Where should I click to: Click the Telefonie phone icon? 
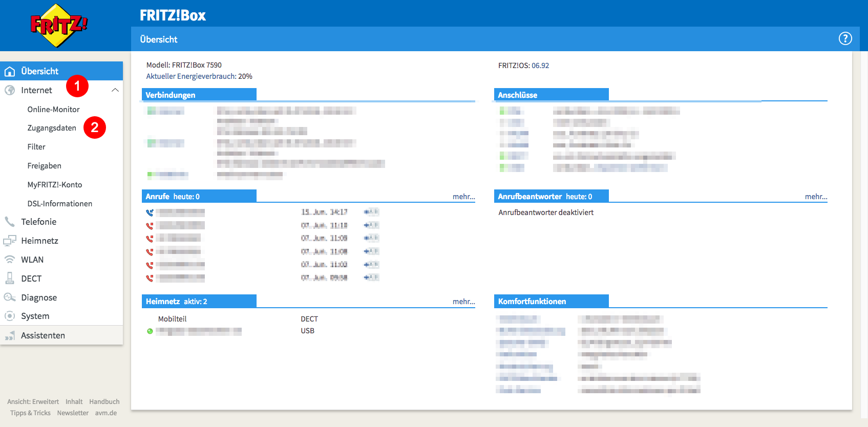[10, 222]
